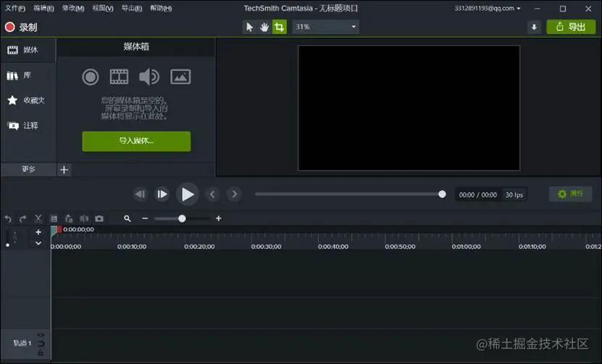Image resolution: width=602 pixels, height=364 pixels.
Task: Click the green 导入媒体... button
Action: point(136,141)
